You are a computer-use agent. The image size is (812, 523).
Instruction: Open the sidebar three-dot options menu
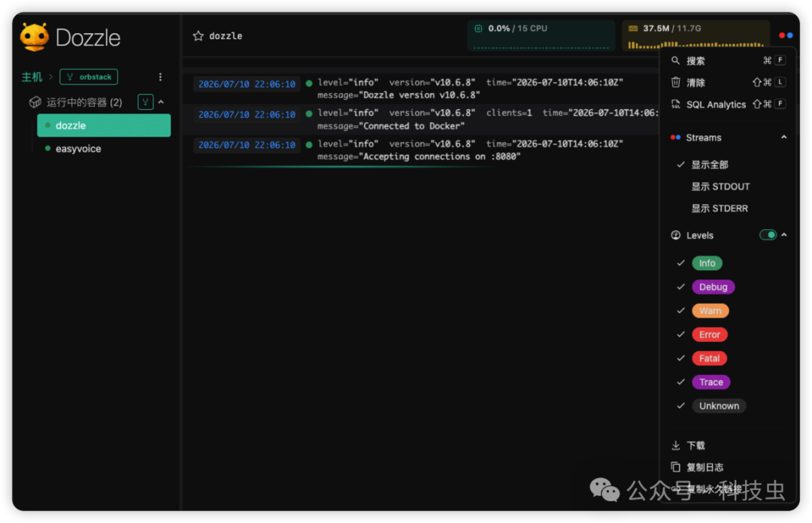(x=160, y=77)
